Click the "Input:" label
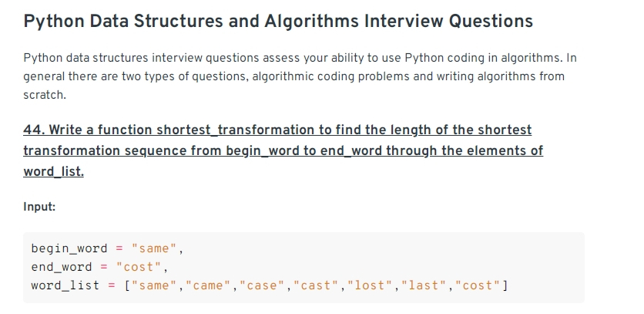Viewport: 644px width, 314px height. pyautogui.click(x=39, y=207)
